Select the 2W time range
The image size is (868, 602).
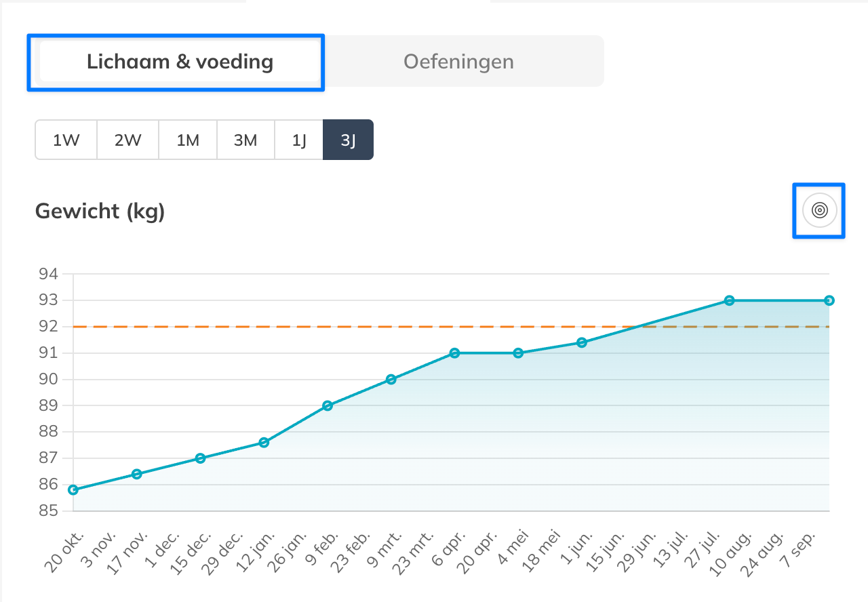[127, 140]
